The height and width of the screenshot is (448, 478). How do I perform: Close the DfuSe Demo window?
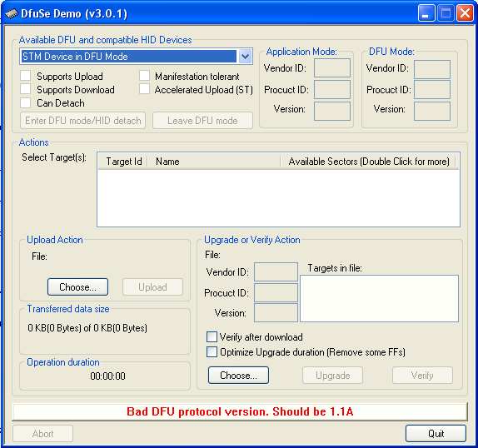[465, 13]
